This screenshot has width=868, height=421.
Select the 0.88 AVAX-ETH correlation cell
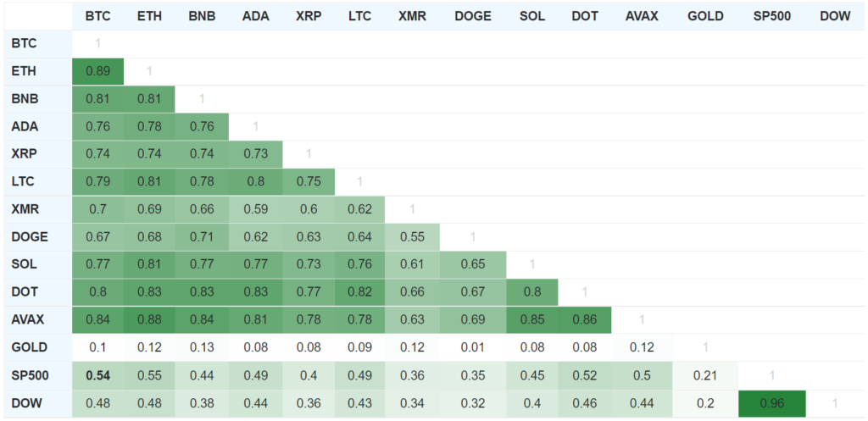click(x=149, y=319)
